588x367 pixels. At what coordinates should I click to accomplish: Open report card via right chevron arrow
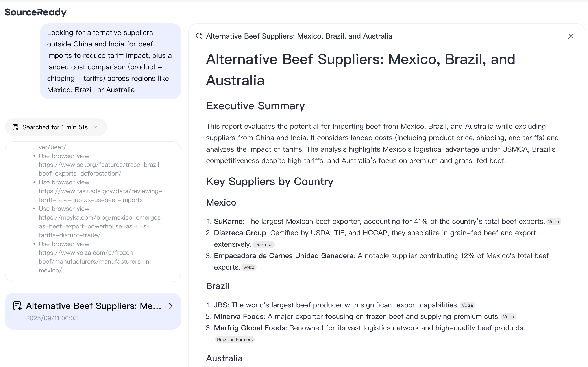(x=170, y=306)
